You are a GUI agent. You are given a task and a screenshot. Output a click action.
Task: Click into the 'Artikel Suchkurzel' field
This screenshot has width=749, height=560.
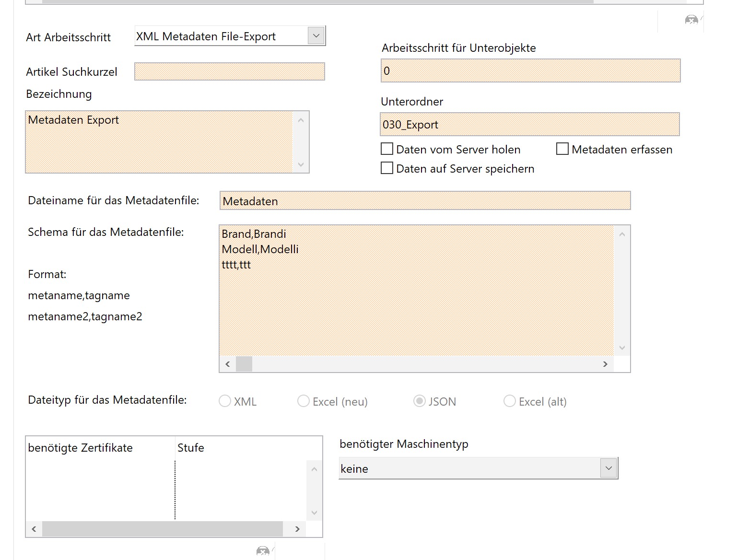pyautogui.click(x=230, y=72)
